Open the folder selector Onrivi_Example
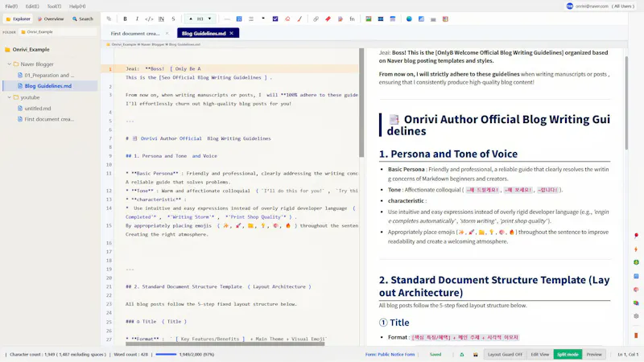This screenshot has height=362, width=644. click(57, 31)
